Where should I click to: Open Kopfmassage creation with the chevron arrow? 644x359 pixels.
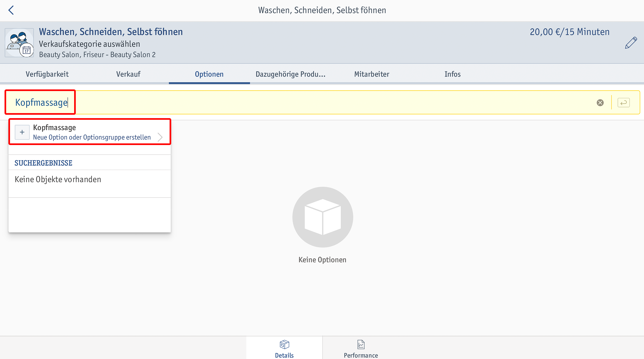(160, 137)
